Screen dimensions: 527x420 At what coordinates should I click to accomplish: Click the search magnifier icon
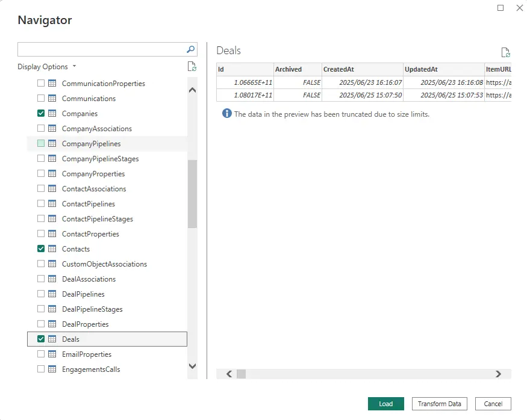pos(190,49)
